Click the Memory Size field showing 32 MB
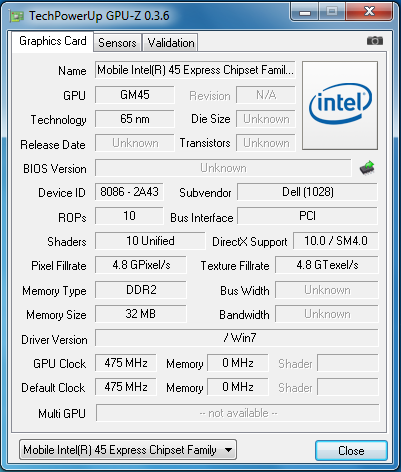This screenshot has width=401, height=472. tap(141, 314)
